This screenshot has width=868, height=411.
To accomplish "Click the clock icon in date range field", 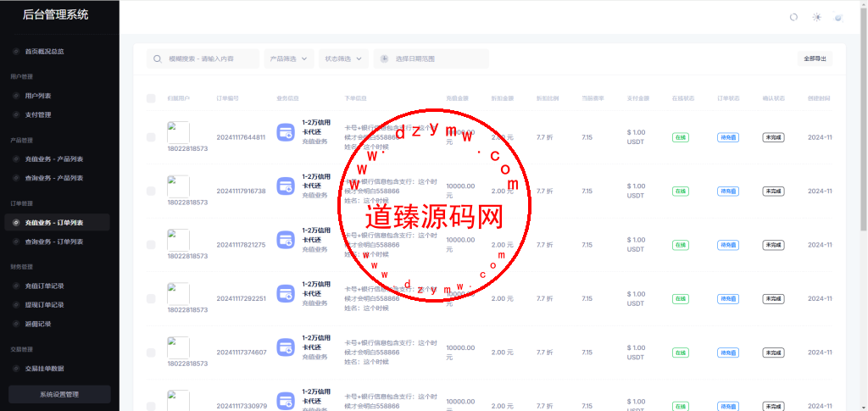I will pyautogui.click(x=384, y=58).
